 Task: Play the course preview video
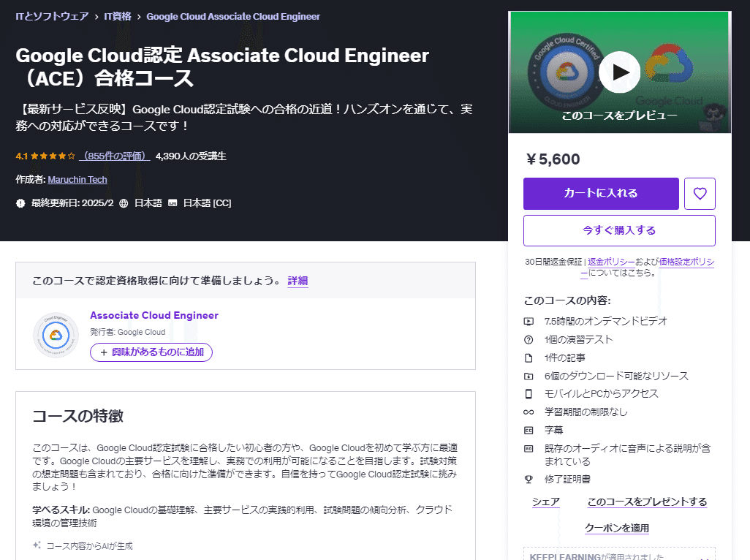pyautogui.click(x=619, y=72)
